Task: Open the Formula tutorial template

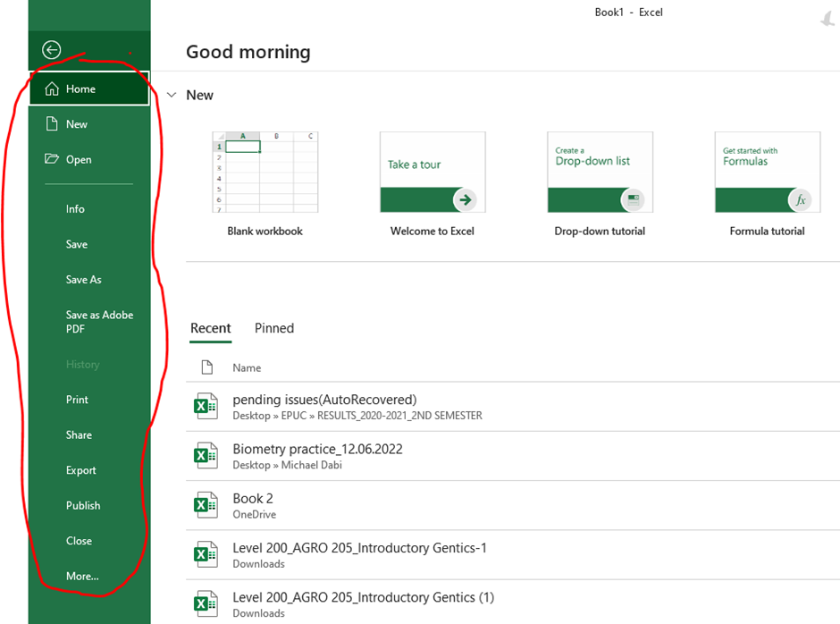Action: click(768, 172)
